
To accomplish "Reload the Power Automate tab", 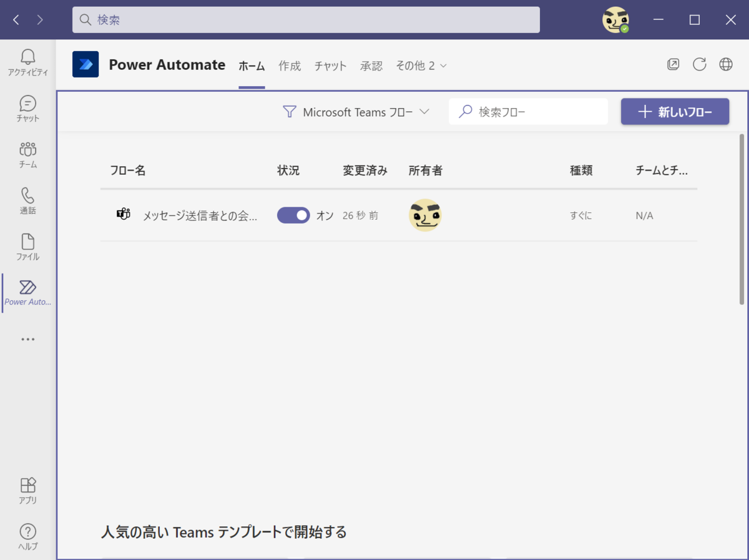I will tap(700, 64).
